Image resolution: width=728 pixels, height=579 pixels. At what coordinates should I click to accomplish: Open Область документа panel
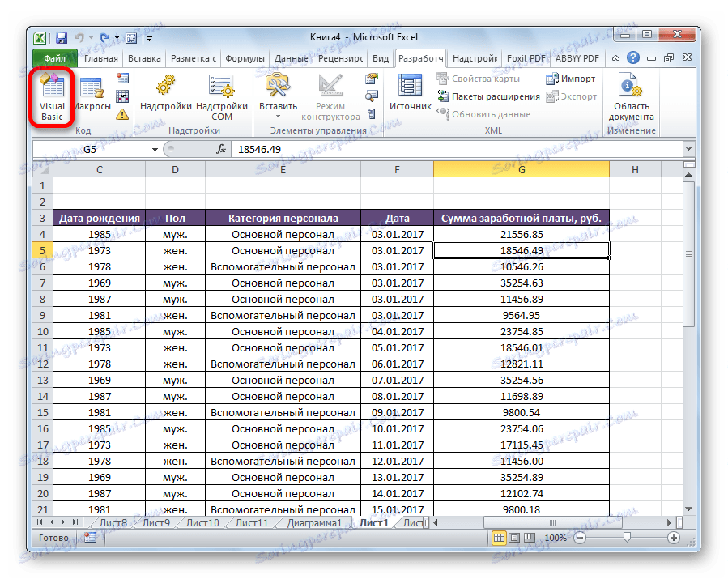pos(631,99)
